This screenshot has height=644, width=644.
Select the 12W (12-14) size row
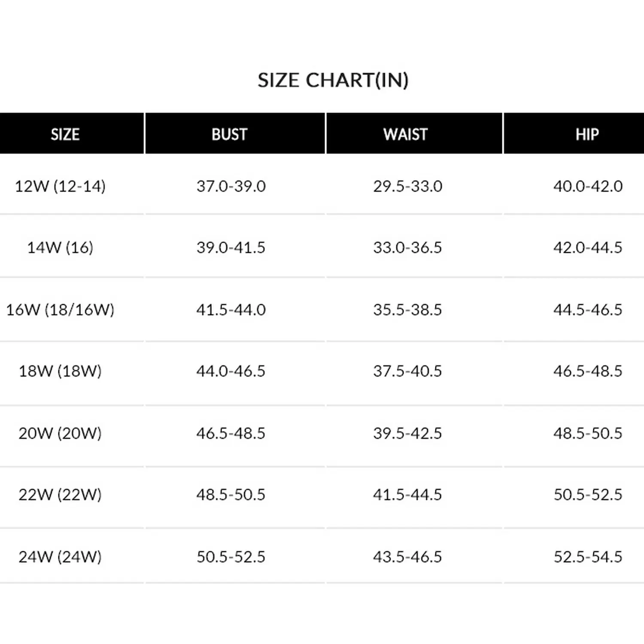(60, 186)
